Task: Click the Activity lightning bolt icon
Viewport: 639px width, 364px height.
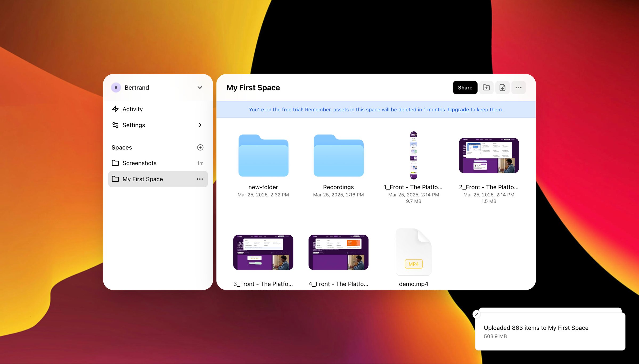Action: 115,109
